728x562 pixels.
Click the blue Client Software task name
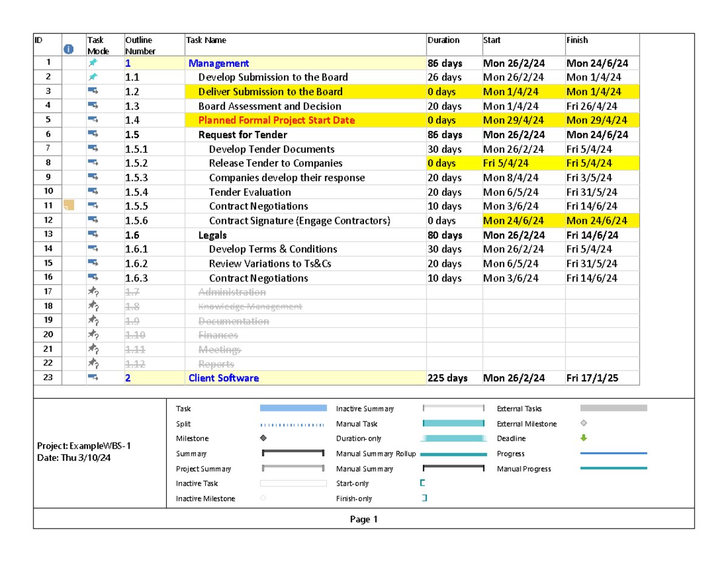[x=223, y=378]
